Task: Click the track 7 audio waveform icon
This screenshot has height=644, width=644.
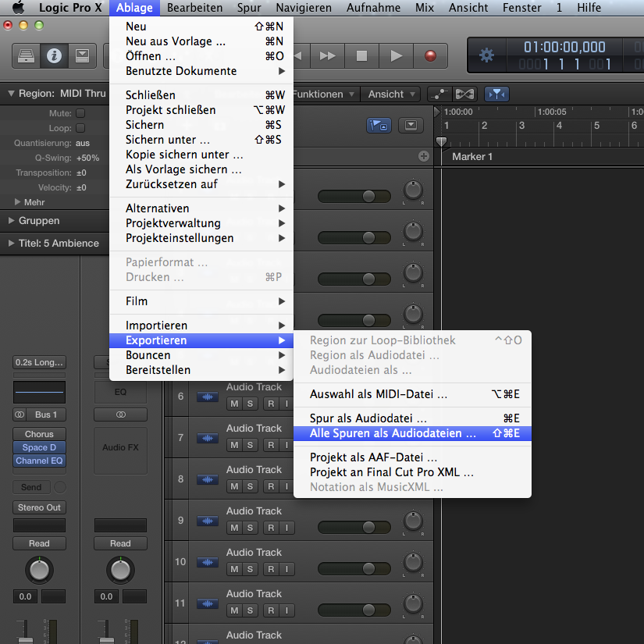Action: (x=208, y=438)
